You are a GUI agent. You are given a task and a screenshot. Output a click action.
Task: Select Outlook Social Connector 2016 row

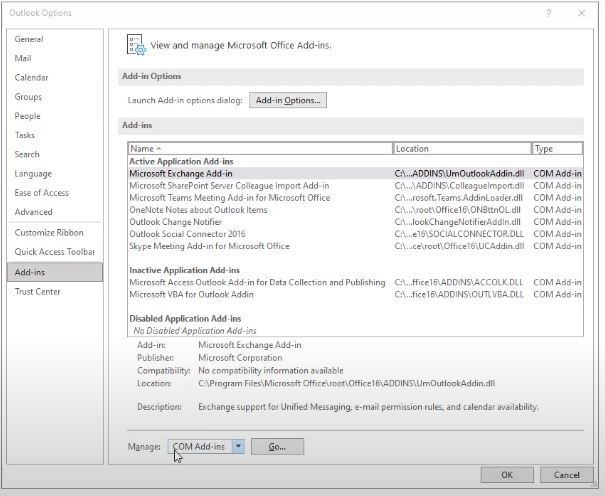click(355, 234)
